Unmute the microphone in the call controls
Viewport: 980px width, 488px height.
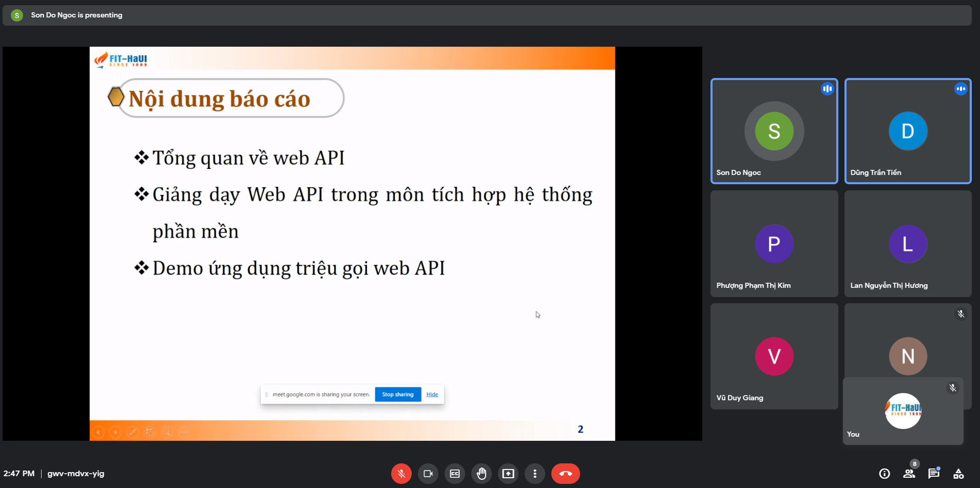tap(401, 474)
